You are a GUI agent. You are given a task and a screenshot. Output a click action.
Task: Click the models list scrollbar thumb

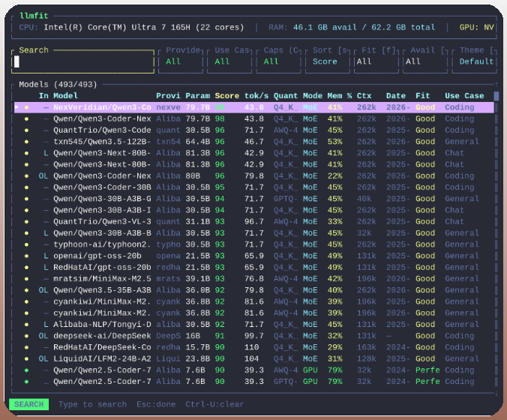[x=496, y=96]
